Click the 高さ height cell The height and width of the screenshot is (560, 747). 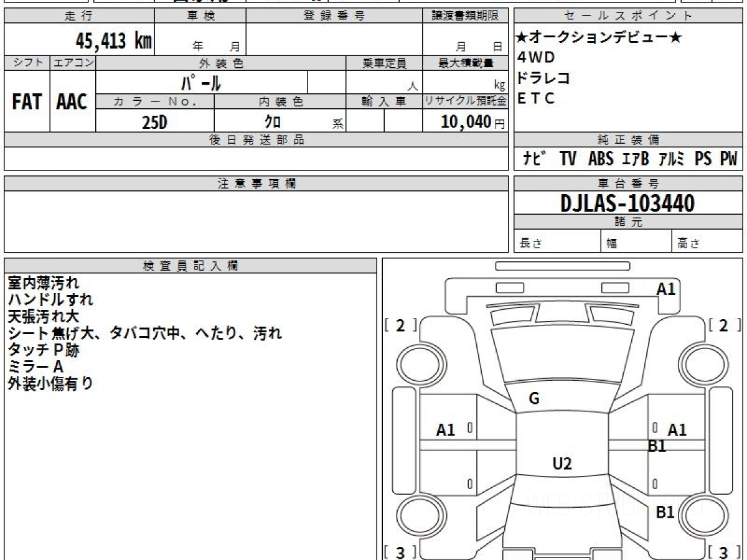[x=707, y=241]
